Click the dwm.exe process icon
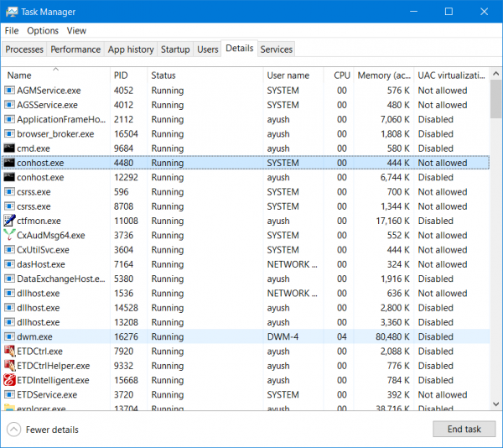503x448 pixels. [9, 336]
